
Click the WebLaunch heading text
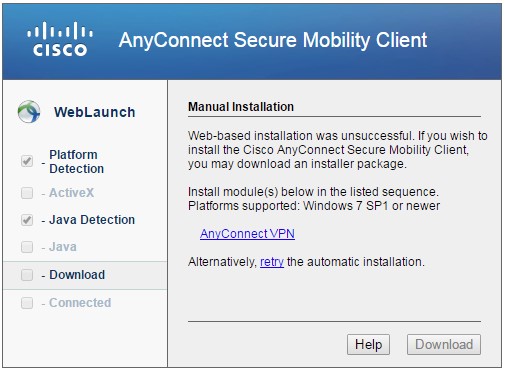[95, 112]
